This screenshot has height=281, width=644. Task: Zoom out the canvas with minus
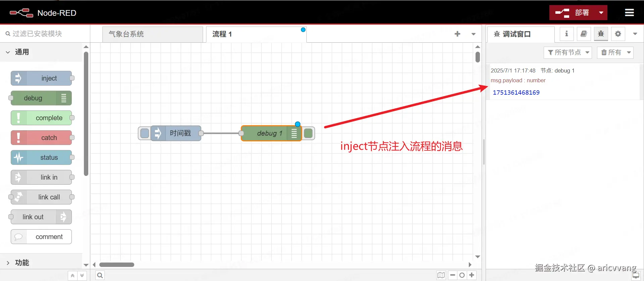tap(452, 275)
